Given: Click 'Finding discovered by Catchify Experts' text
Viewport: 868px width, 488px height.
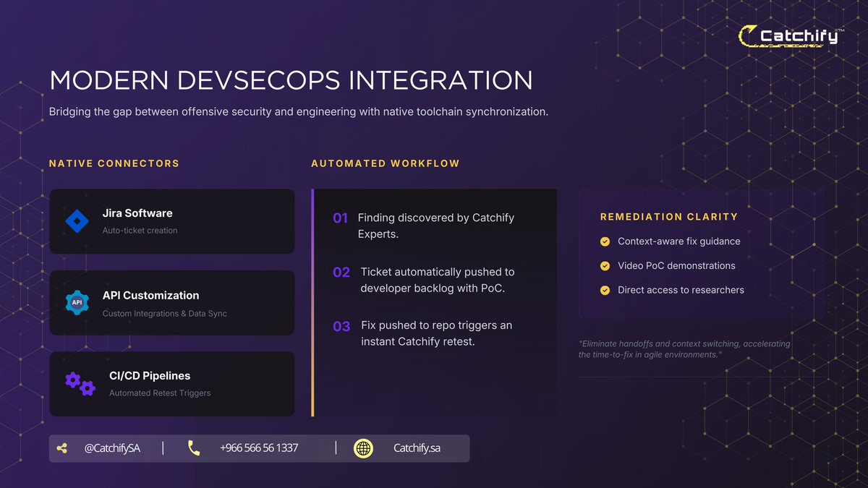Looking at the screenshot, I should (436, 226).
